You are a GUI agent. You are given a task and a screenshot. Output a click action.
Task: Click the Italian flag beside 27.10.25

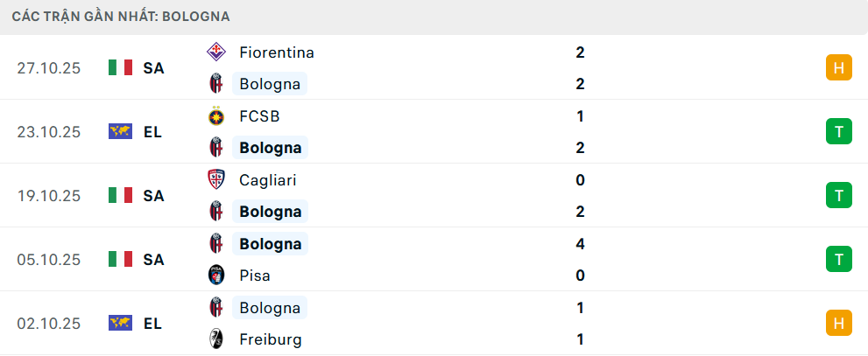[x=120, y=67]
